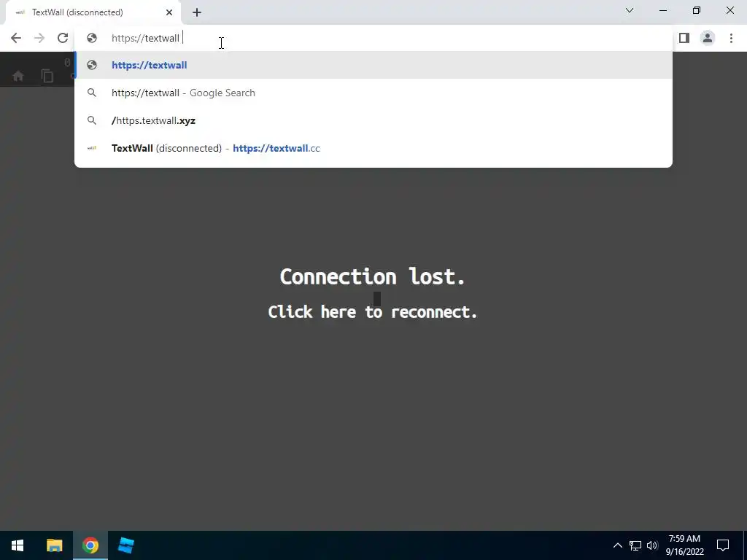Screen dimensions: 747x560
Task: Choose https://textwall - Google Search suggestion
Action: tap(373, 93)
